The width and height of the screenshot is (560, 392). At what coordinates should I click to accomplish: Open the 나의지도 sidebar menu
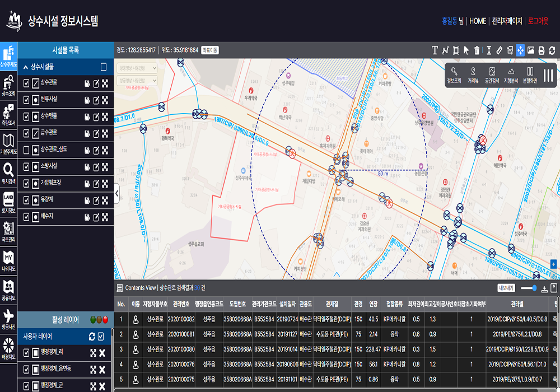point(8,262)
